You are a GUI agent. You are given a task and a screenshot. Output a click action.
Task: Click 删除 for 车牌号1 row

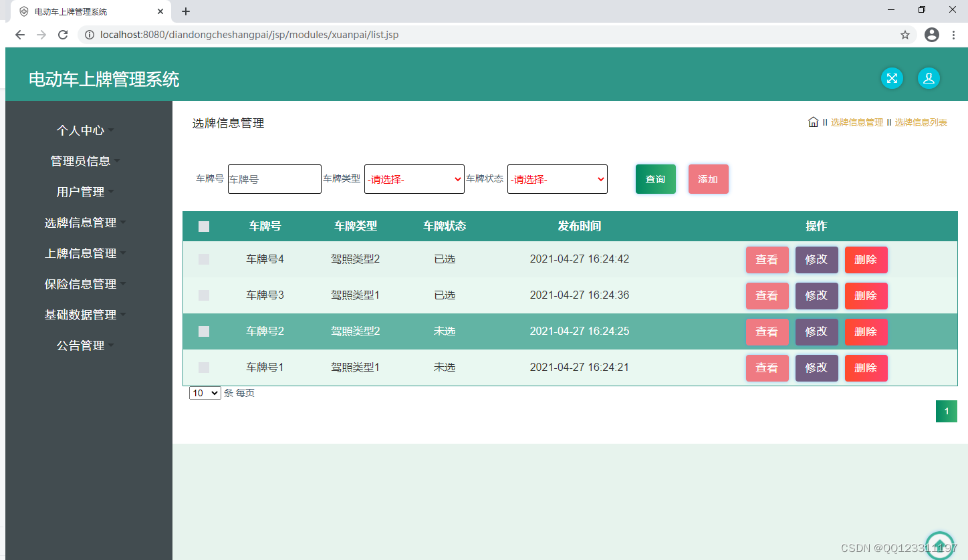[x=866, y=368]
